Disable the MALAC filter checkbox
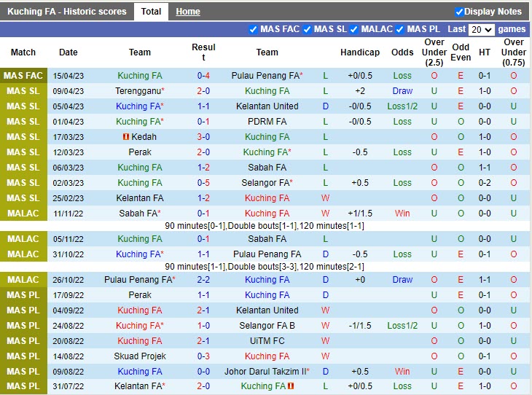 (354, 30)
